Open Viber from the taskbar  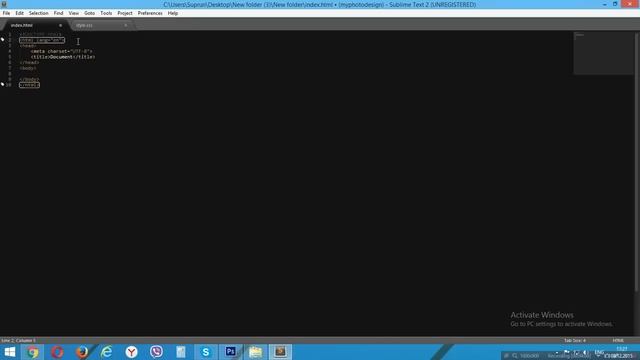[x=156, y=352]
